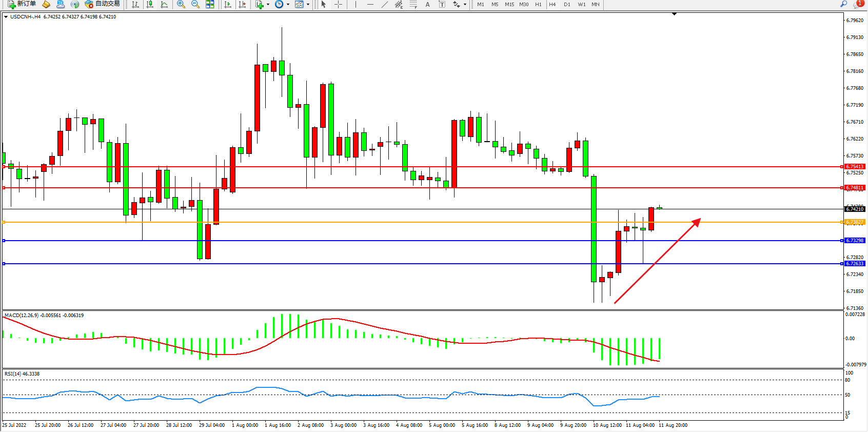The height and width of the screenshot is (432, 868).
Task: Select the Fibonacci retracement tool
Action: tap(413, 4)
